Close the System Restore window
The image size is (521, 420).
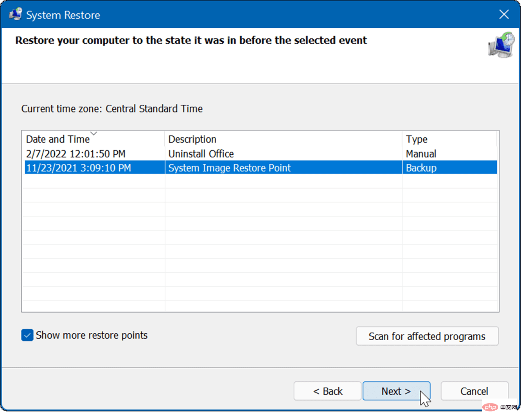point(504,14)
